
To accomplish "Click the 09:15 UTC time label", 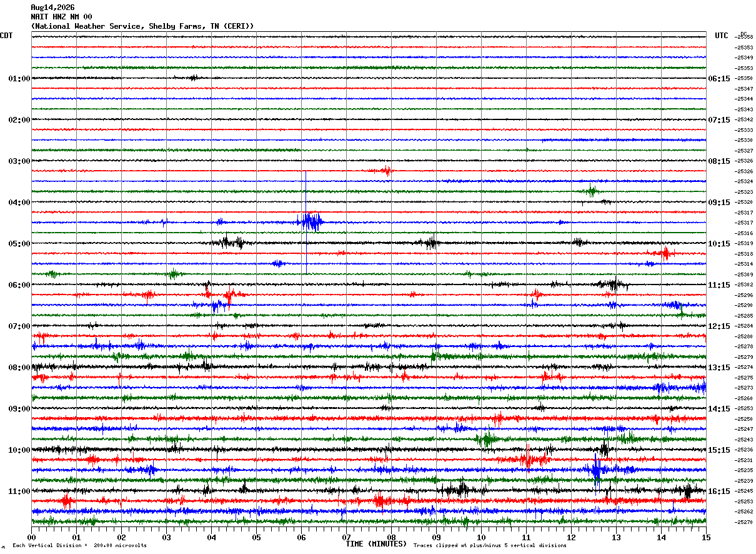I will click(x=719, y=203).
